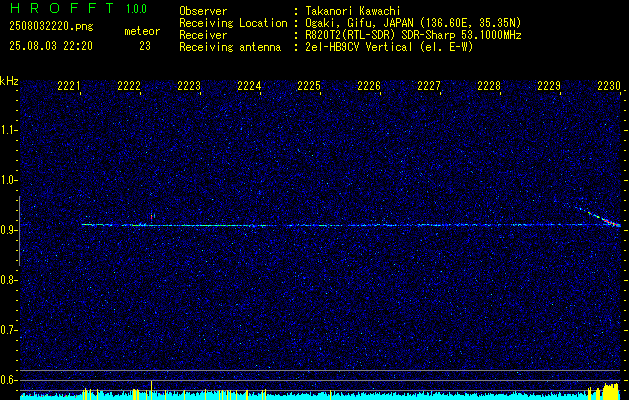Click the 2227 time marker
This screenshot has width=629, height=400.
(429, 86)
